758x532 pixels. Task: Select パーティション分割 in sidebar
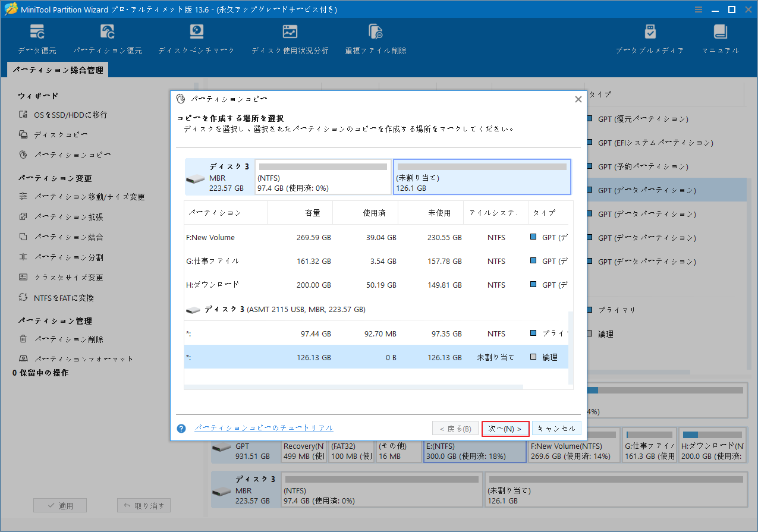pyautogui.click(x=68, y=257)
